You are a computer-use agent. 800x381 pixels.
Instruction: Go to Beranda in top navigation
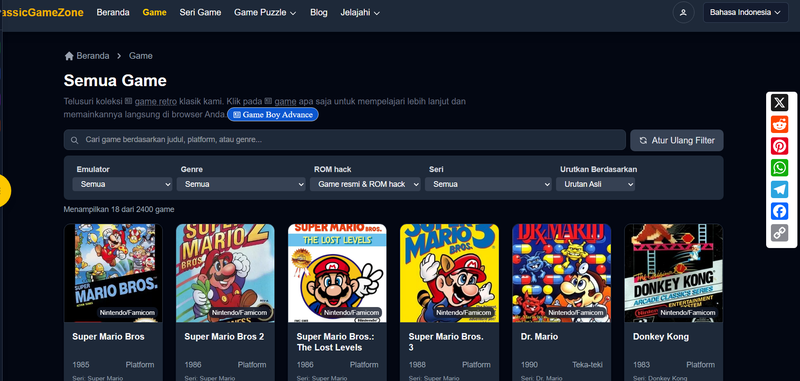click(x=113, y=12)
